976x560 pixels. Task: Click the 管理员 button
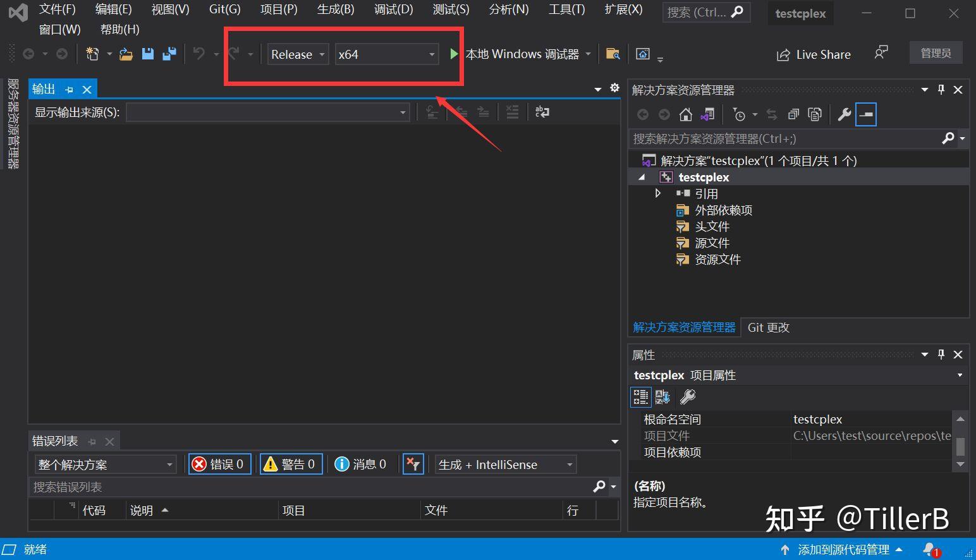pos(936,53)
